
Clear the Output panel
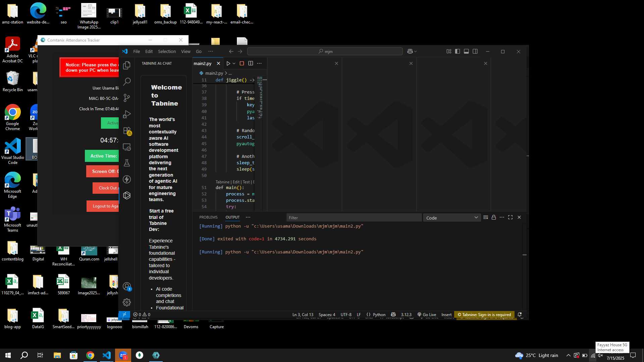coord(485,217)
